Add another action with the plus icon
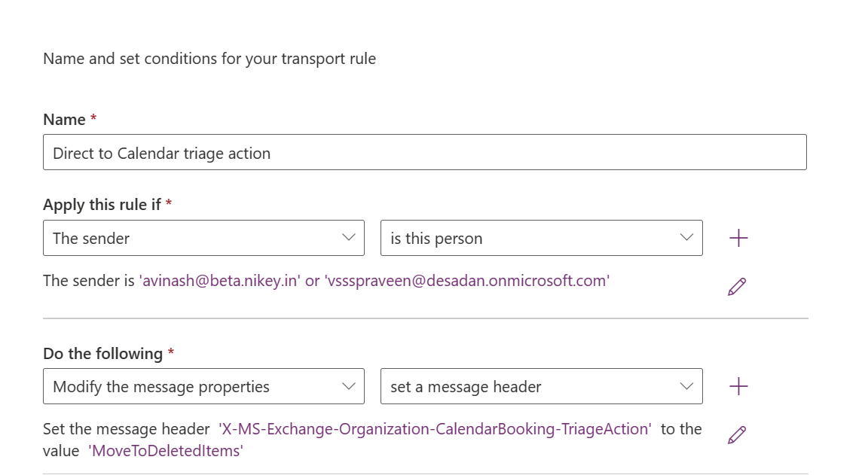 (738, 387)
